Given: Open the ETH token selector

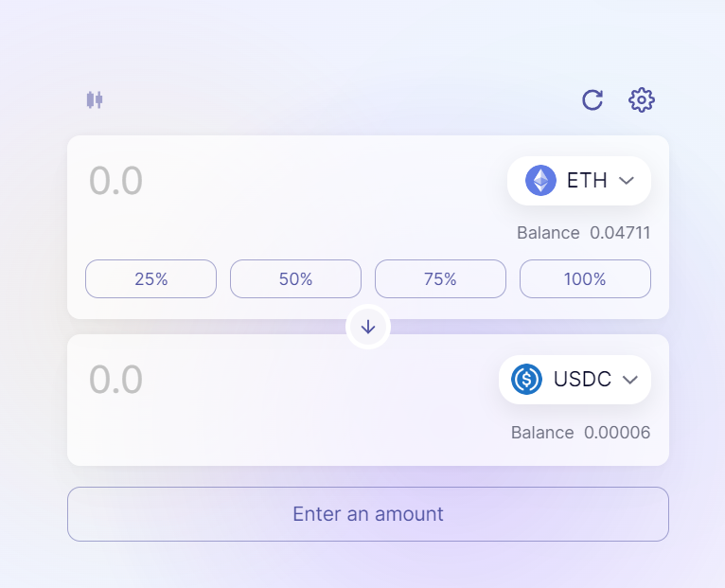Looking at the screenshot, I should (578, 181).
